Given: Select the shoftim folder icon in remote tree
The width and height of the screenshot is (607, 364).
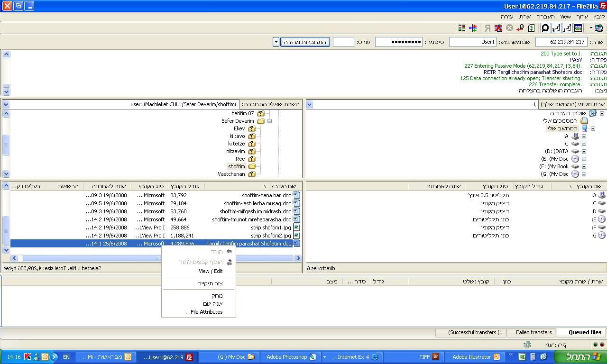Looking at the screenshot, I should pyautogui.click(x=252, y=166).
